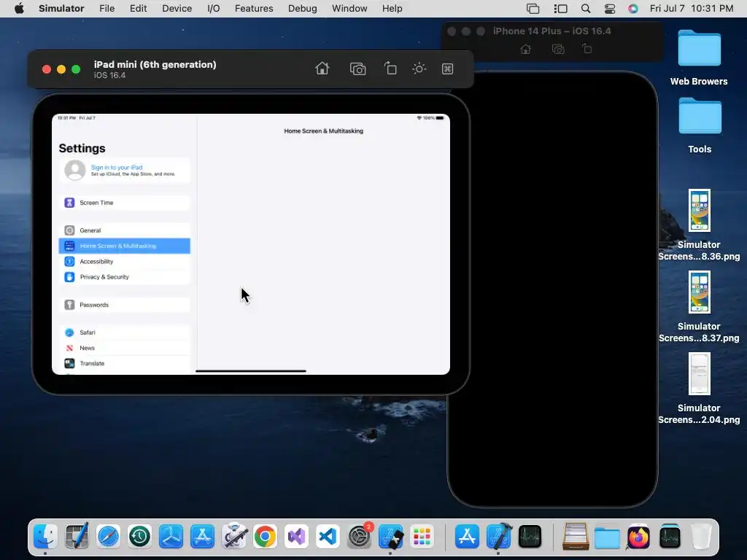This screenshot has height=560, width=747.
Task: Open News settings row
Action: (124, 348)
